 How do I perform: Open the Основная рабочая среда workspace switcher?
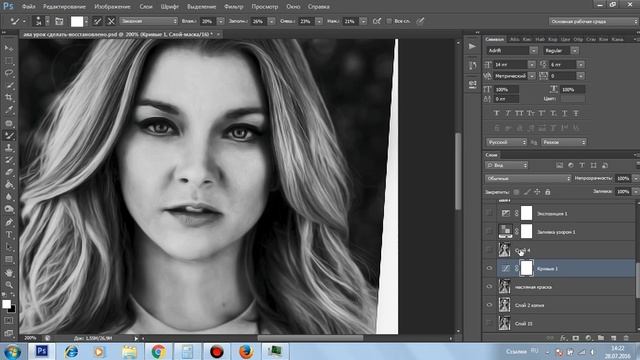[593, 21]
